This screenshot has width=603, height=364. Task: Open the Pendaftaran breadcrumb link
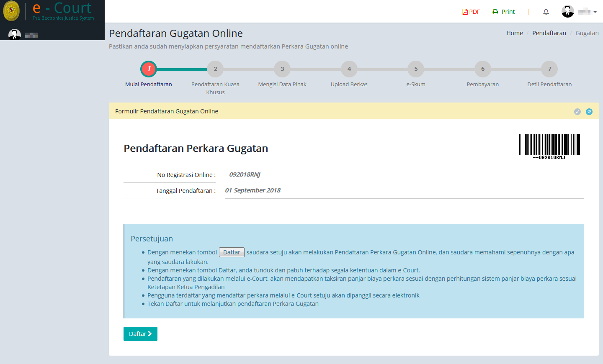pyautogui.click(x=549, y=33)
